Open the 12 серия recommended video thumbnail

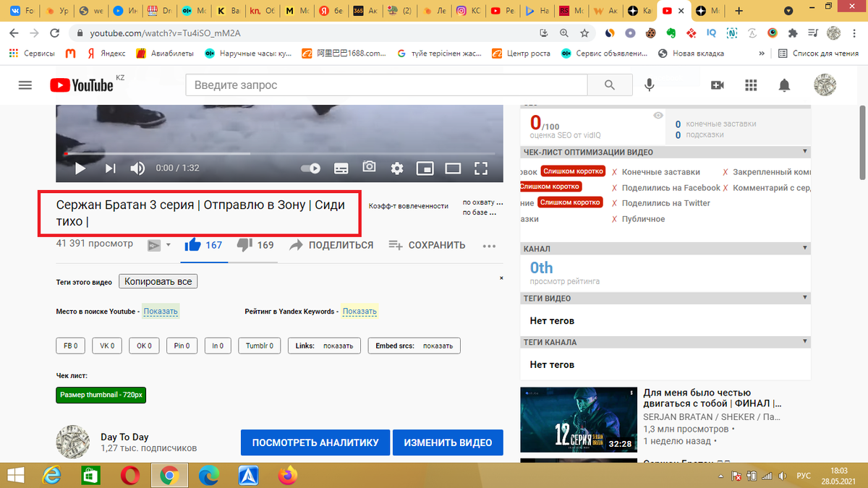pos(579,419)
